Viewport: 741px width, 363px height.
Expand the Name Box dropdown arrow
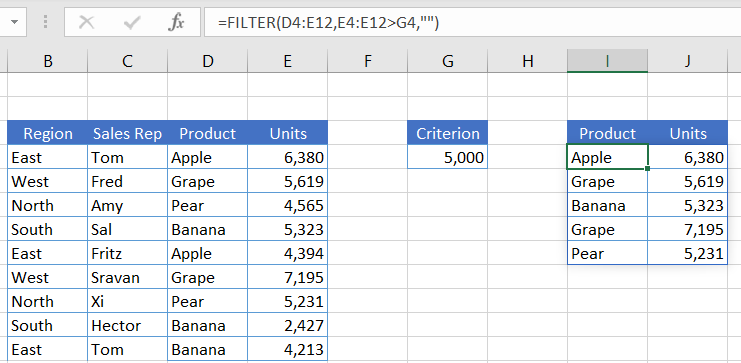[x=14, y=22]
